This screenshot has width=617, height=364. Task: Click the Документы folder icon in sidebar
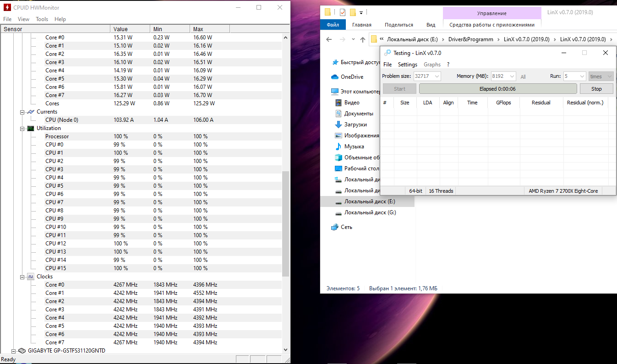(x=339, y=114)
